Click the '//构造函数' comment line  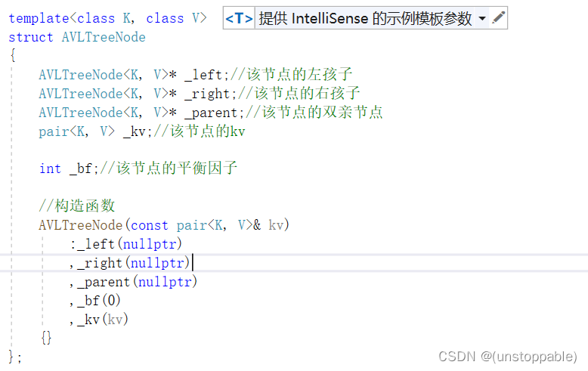point(77,206)
